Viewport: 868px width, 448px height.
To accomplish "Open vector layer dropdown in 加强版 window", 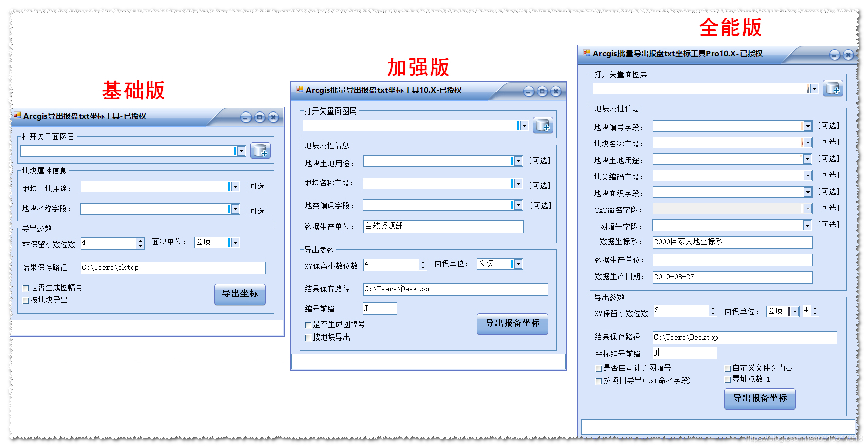I will tap(524, 126).
